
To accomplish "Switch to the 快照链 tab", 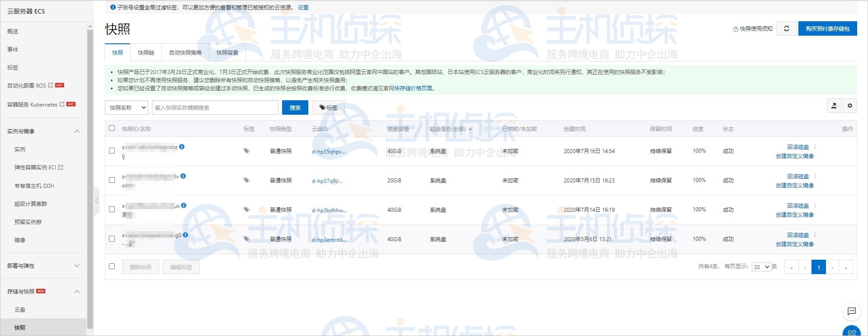I will 146,52.
